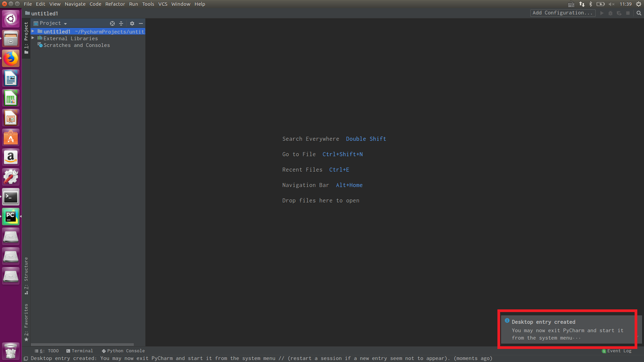Select Scratches and Consoles item
This screenshot has height=362, width=644.
[76, 45]
